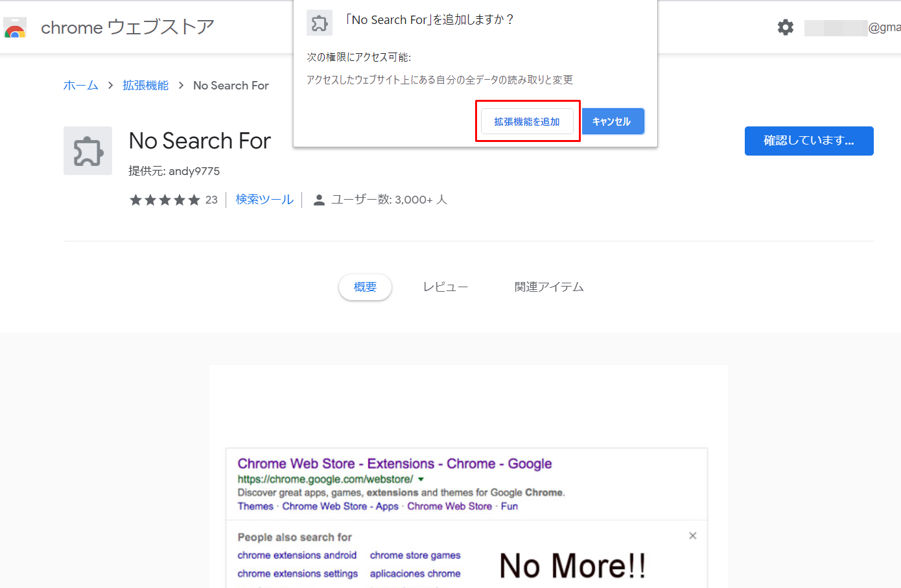This screenshot has height=588, width=901.
Task: Switch to the レビュー tab
Action: (445, 287)
